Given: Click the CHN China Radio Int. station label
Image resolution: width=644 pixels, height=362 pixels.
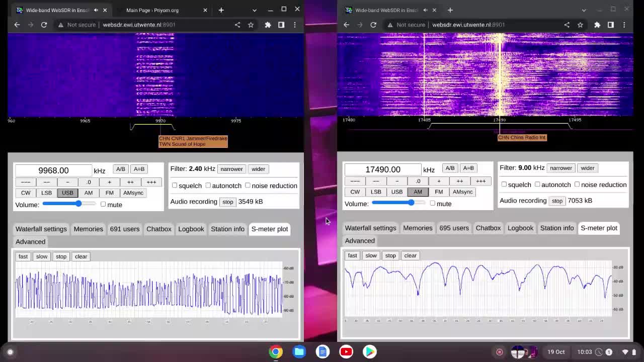Looking at the screenshot, I should click(522, 137).
